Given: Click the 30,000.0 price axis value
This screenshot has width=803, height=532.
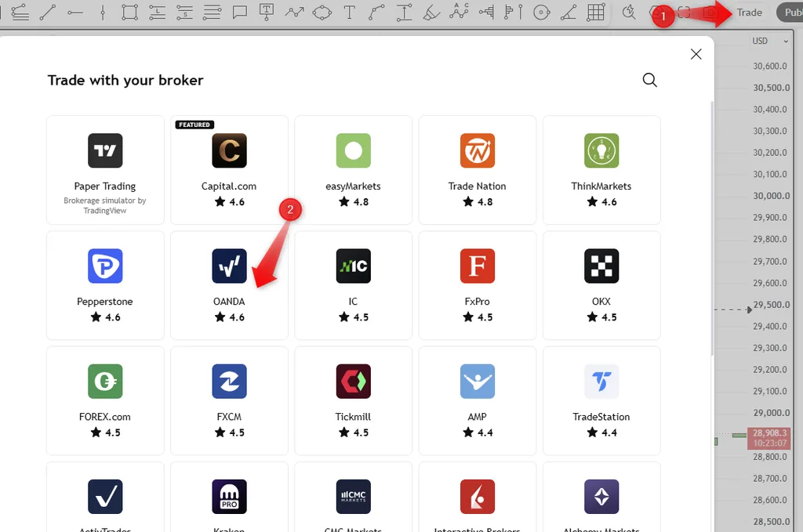Looking at the screenshot, I should coord(772,196).
